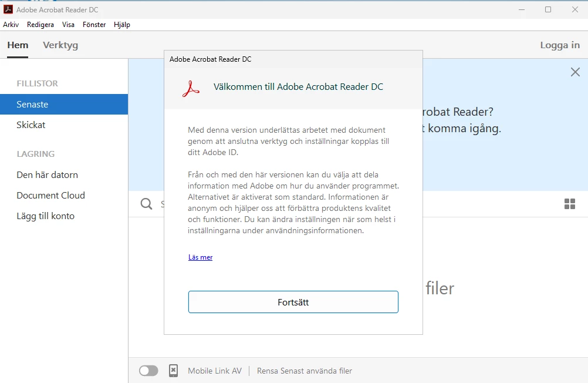Click the Mobile Link AV label
588x383 pixels.
pos(215,371)
